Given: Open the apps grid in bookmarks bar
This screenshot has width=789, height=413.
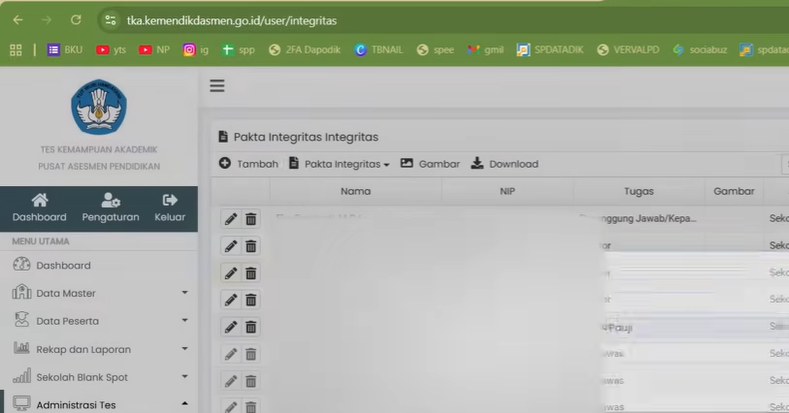Looking at the screenshot, I should pos(16,50).
